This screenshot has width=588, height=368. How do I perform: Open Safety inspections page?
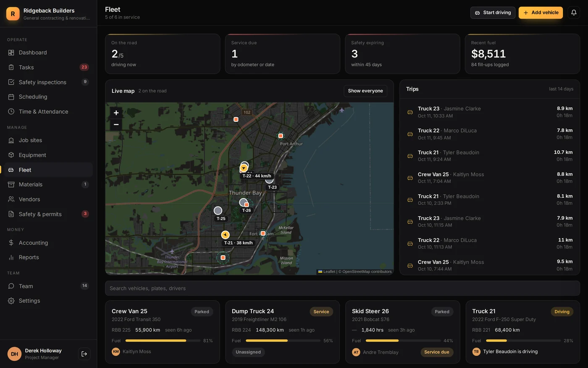pos(48,82)
